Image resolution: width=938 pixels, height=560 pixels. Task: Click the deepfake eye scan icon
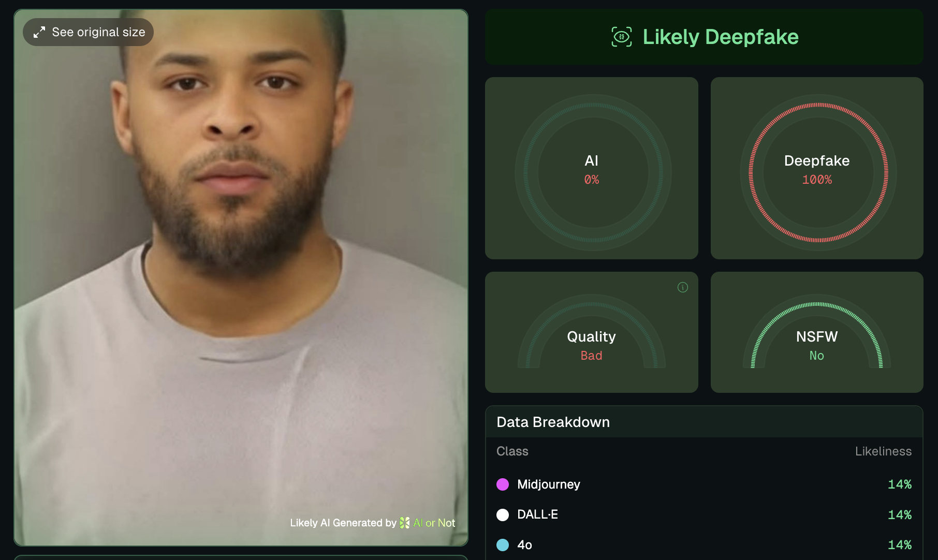(621, 37)
